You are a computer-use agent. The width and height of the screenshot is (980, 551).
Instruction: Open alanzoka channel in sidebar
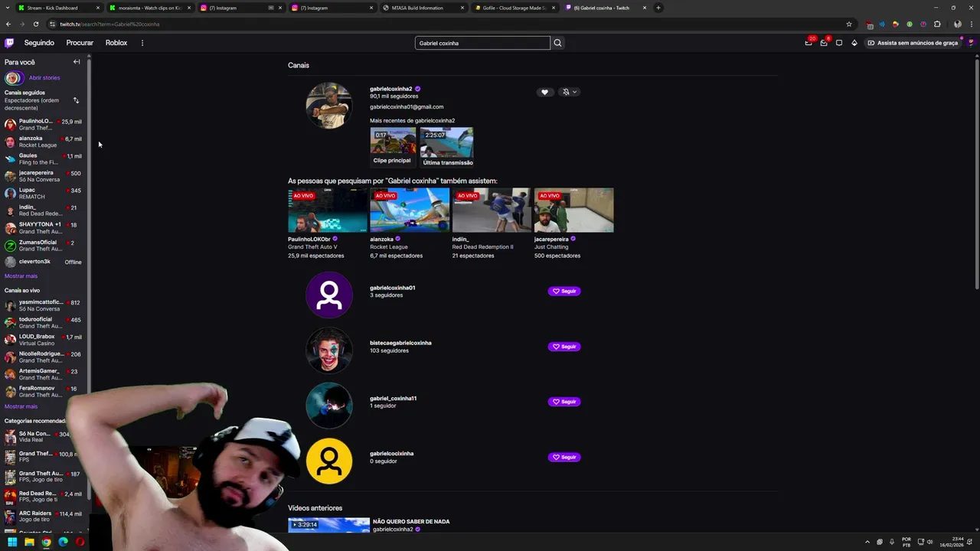click(44, 142)
